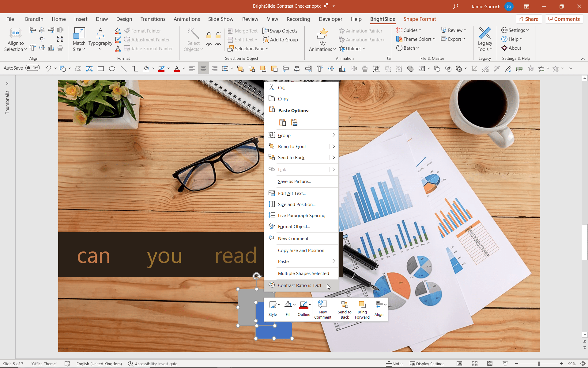Image resolution: width=588 pixels, height=368 pixels.
Task: Open the BrightSlide ribbon tab
Action: (383, 19)
